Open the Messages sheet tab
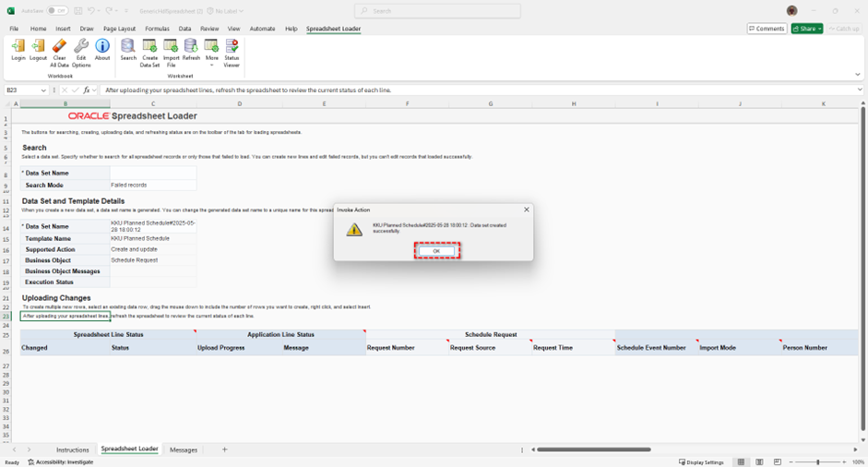The image size is (868, 467). pyautogui.click(x=184, y=449)
